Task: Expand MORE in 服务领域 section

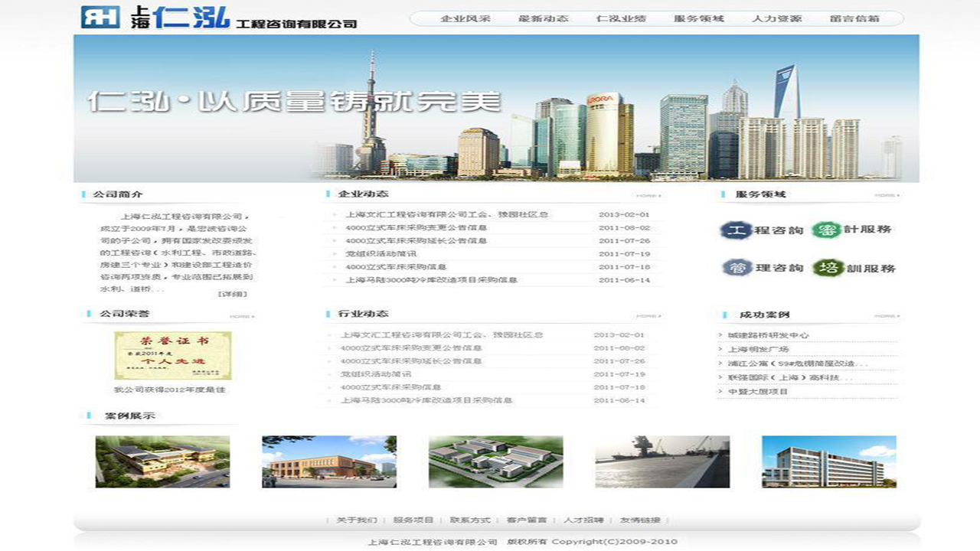Action: click(887, 195)
